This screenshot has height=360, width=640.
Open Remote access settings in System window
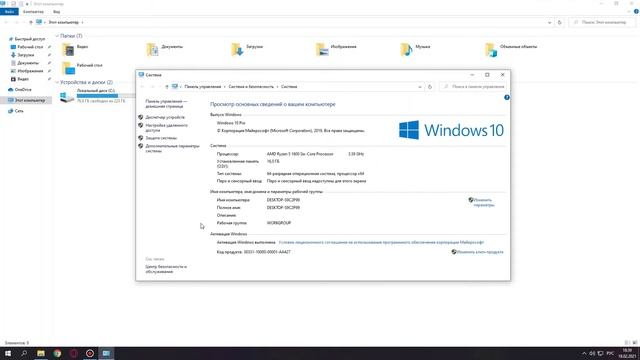pyautogui.click(x=166, y=128)
